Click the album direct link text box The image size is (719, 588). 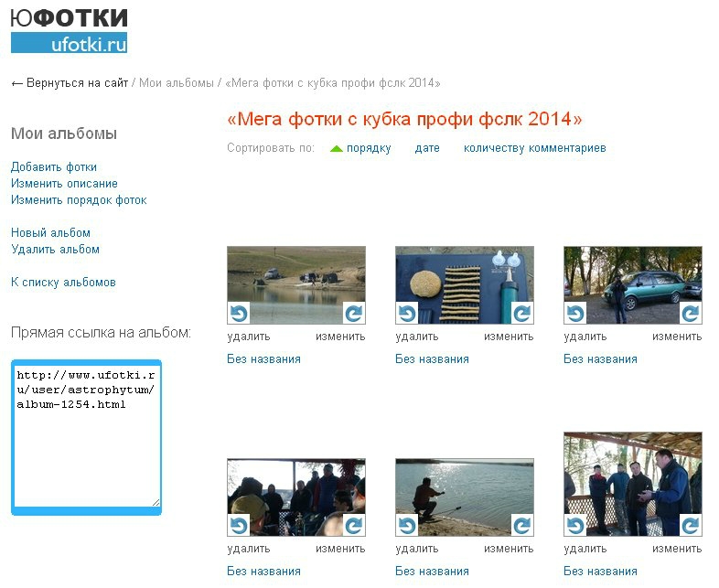[86, 436]
